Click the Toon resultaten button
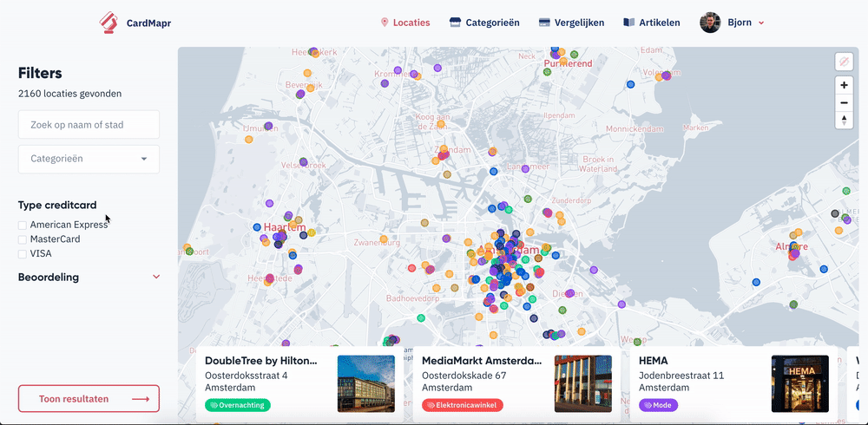 pyautogui.click(x=89, y=399)
